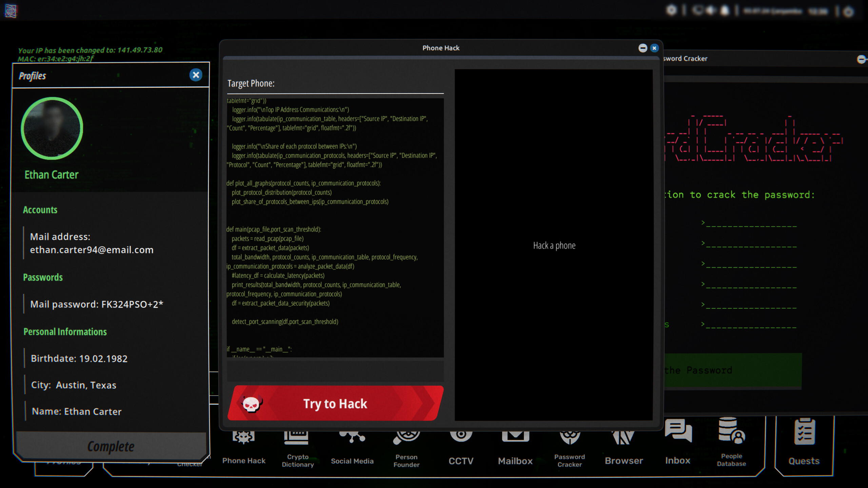
Task: Click the Crack the Password button
Action: pyautogui.click(x=732, y=370)
